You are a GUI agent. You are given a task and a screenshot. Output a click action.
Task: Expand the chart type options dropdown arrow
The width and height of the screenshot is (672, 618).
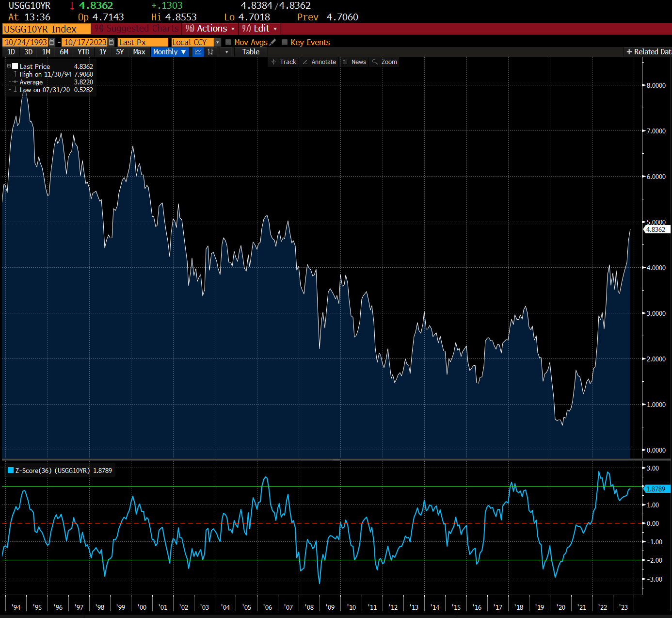(x=226, y=52)
